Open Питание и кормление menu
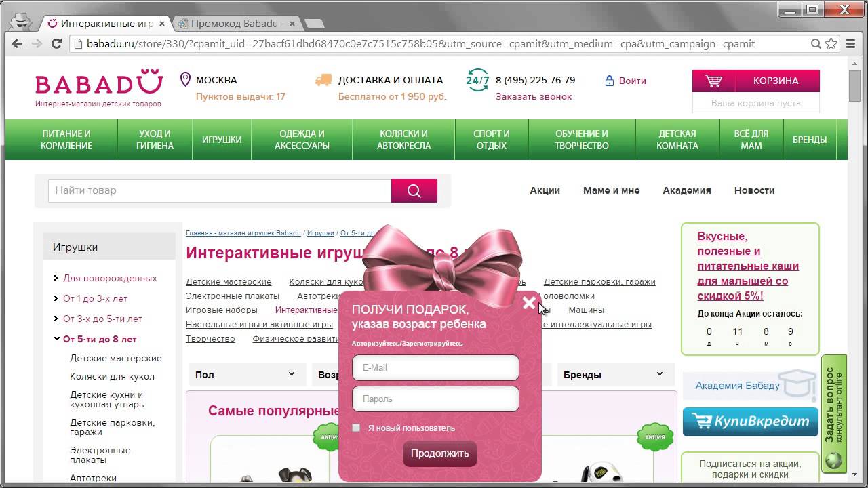Screen dimensions: 868x488 point(66,140)
